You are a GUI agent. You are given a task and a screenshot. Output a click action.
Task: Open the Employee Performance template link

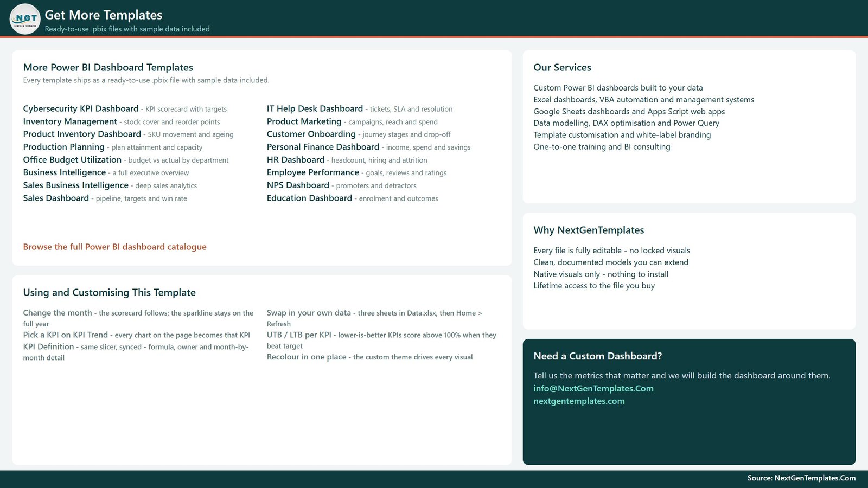[x=312, y=172]
